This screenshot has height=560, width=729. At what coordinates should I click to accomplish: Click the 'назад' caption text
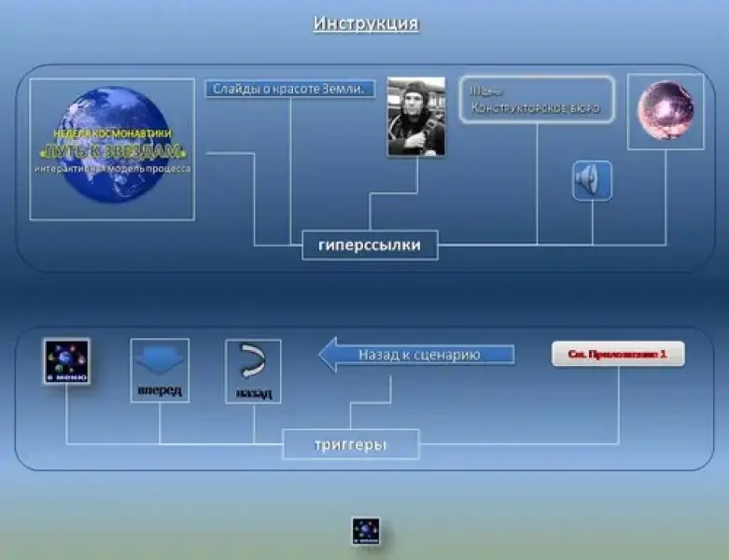253,393
